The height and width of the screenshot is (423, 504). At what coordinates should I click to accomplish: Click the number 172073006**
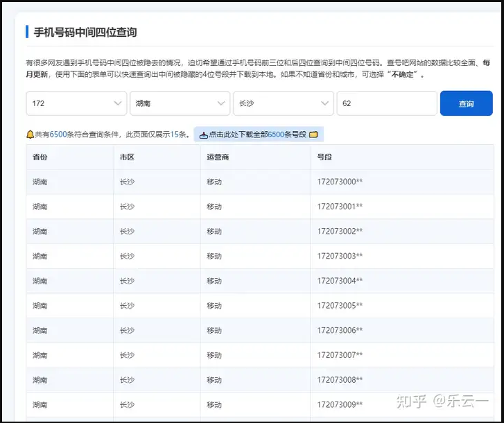(340, 330)
